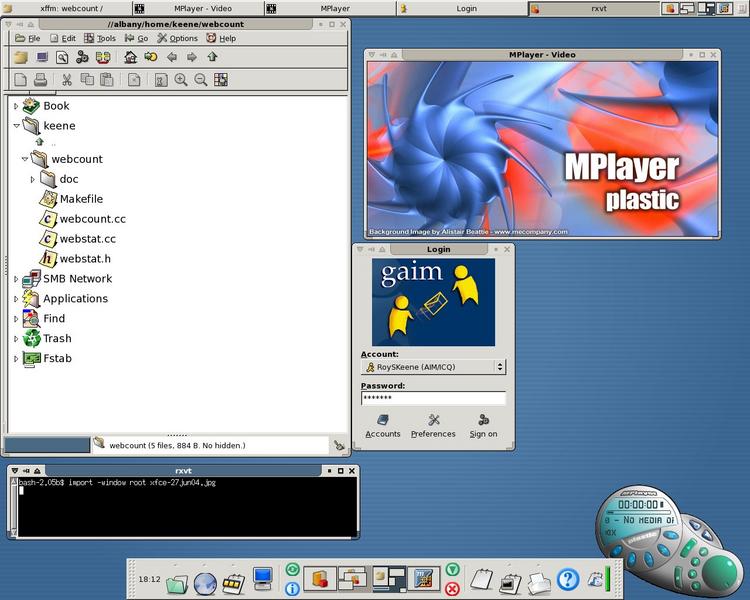Image resolution: width=750 pixels, height=600 pixels.
Task: Open the File menu in xffm
Action: pyautogui.click(x=27, y=38)
